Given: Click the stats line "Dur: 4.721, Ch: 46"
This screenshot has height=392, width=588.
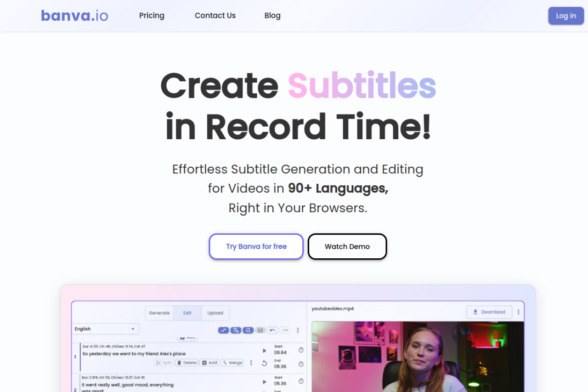Looking at the screenshot, I should tap(114, 347).
